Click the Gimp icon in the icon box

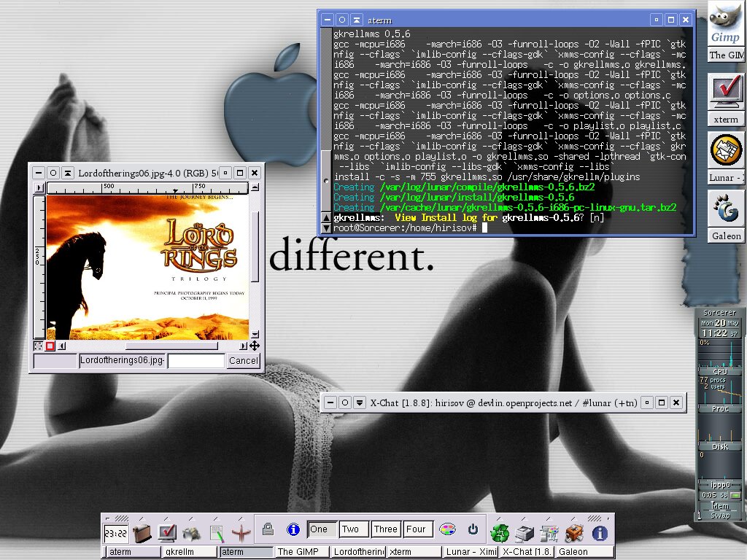point(726,23)
